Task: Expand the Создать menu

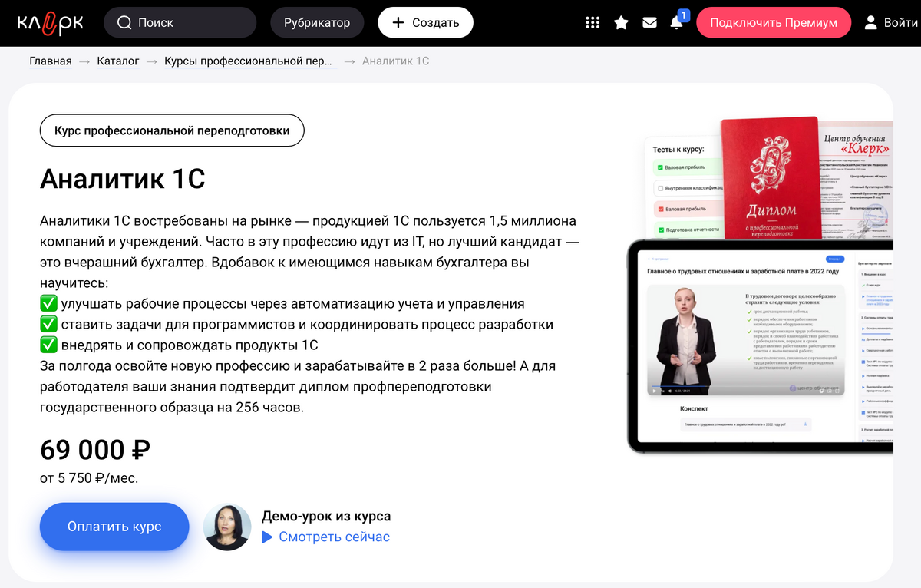Action: click(x=425, y=23)
